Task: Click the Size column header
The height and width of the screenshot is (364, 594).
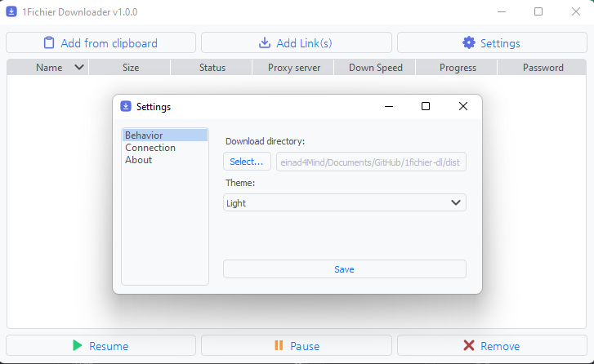Action: pos(130,68)
